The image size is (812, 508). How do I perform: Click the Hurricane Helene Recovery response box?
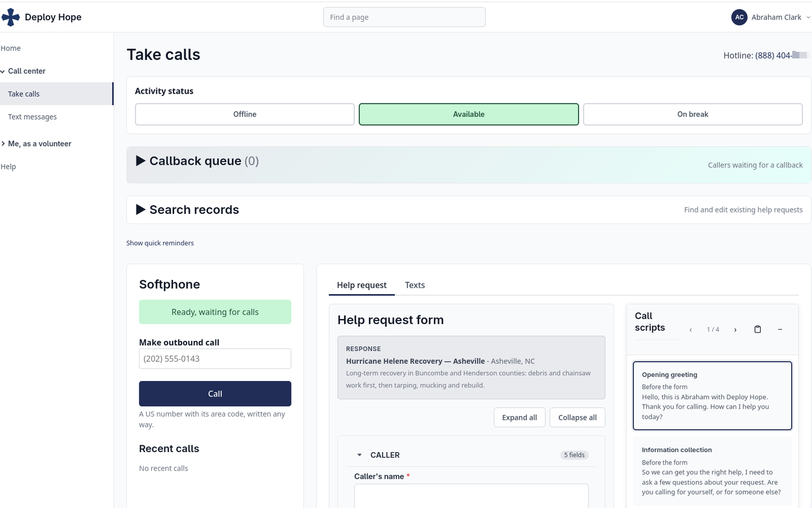471,367
